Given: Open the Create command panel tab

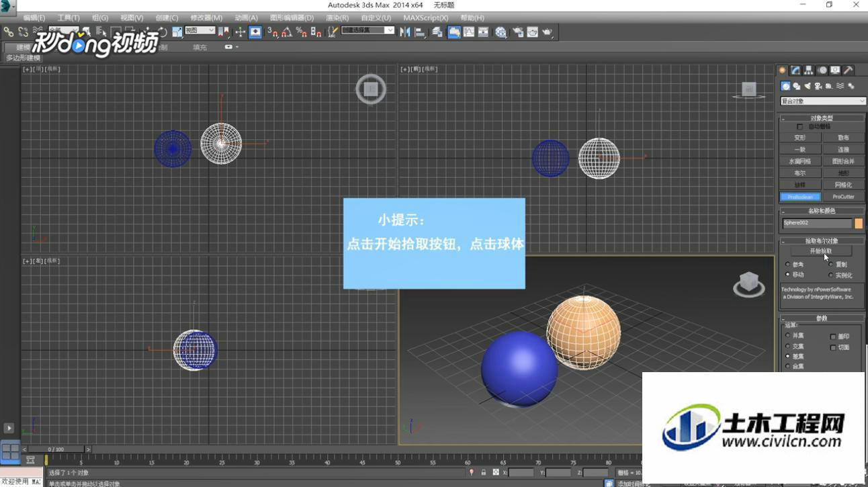Looking at the screenshot, I should [x=783, y=71].
